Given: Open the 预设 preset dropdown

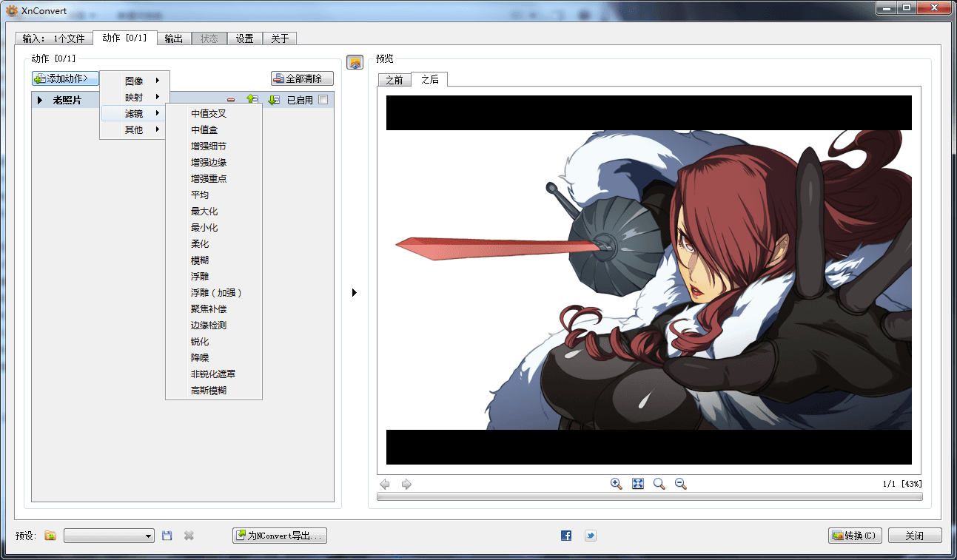Looking at the screenshot, I should point(109,536).
